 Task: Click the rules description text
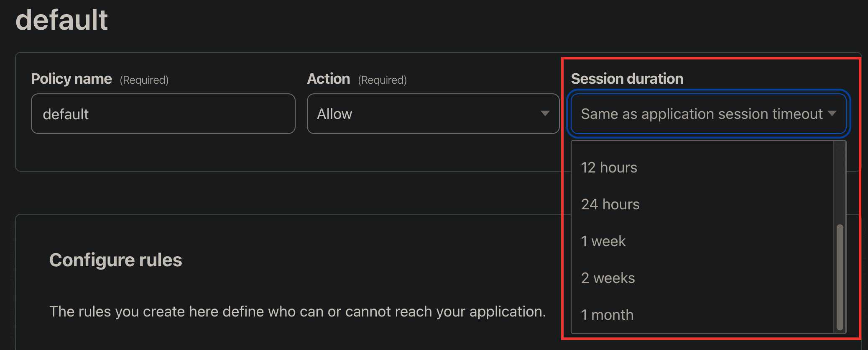point(298,311)
